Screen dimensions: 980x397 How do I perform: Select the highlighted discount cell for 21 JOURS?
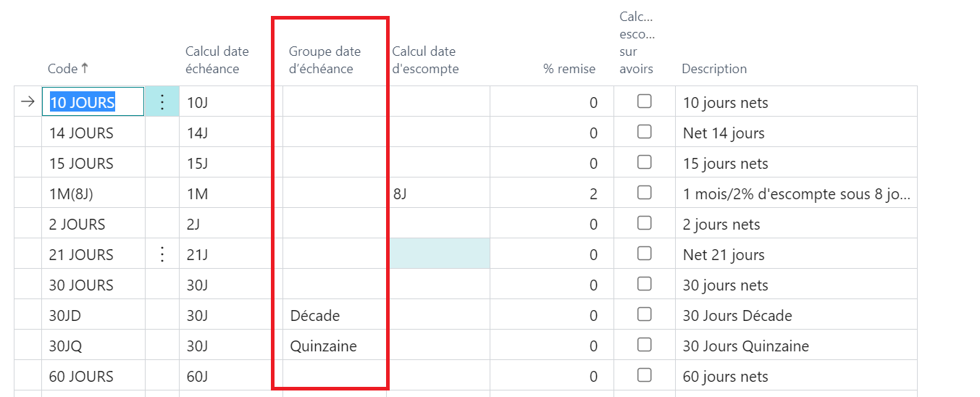pyautogui.click(x=439, y=254)
